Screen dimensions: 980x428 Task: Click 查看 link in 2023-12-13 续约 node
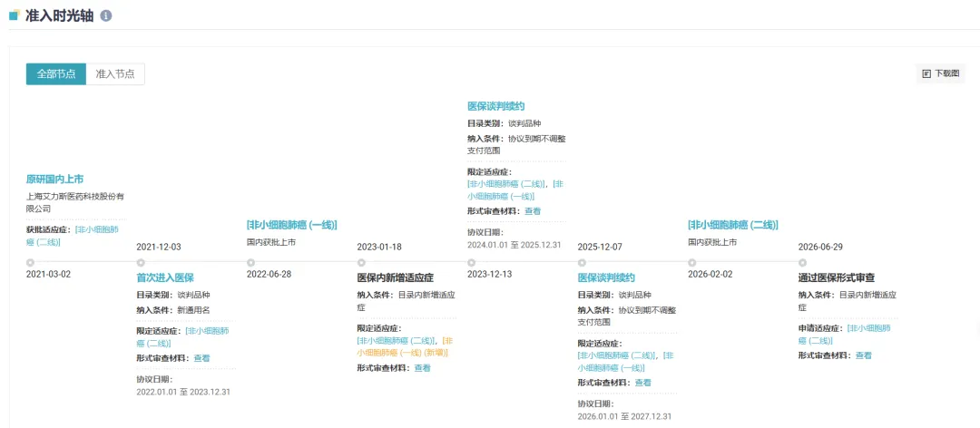pos(533,211)
